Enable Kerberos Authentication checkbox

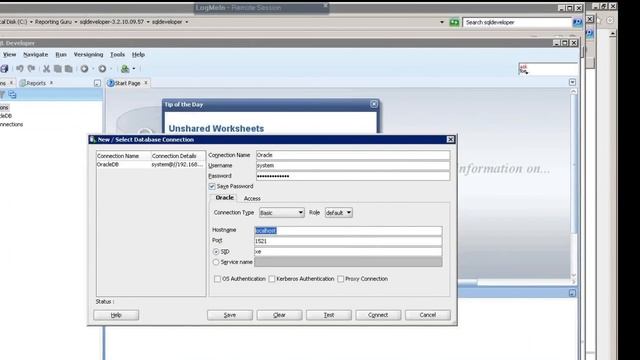[x=272, y=279]
